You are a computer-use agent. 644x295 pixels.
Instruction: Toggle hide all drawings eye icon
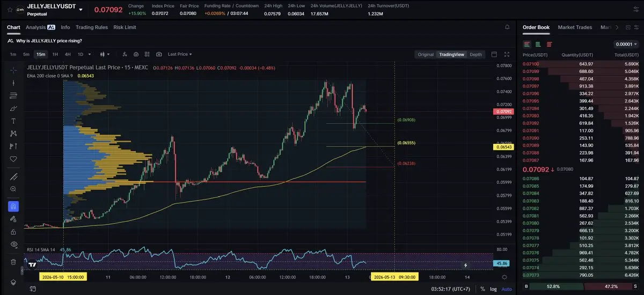point(13,245)
